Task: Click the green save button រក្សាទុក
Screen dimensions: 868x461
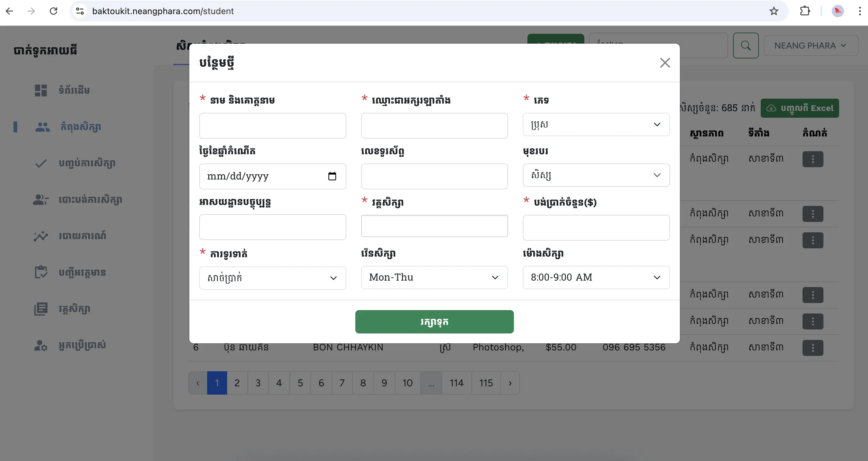Action: (434, 322)
